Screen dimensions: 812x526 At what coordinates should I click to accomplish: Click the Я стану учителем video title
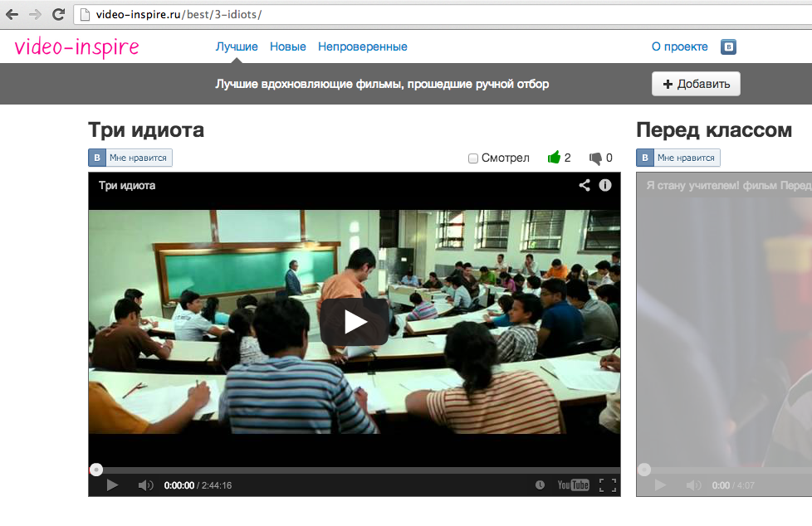click(x=729, y=185)
